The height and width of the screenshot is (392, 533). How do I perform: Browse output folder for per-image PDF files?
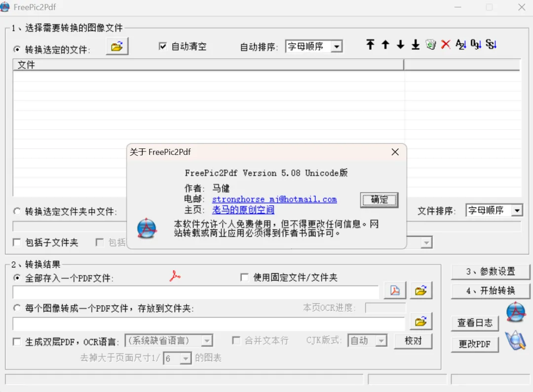tap(421, 321)
